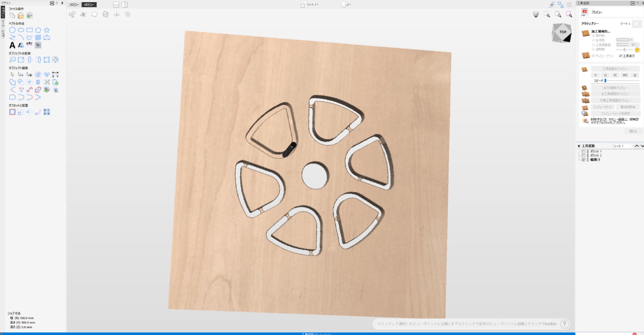Click the 閉じる button in preview panel

tap(633, 131)
